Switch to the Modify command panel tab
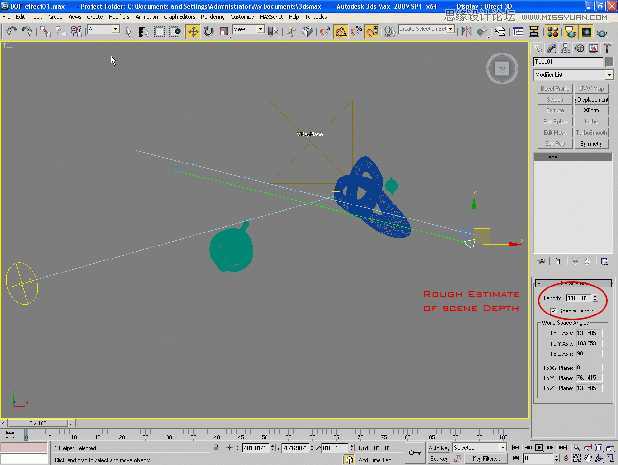 [552, 48]
